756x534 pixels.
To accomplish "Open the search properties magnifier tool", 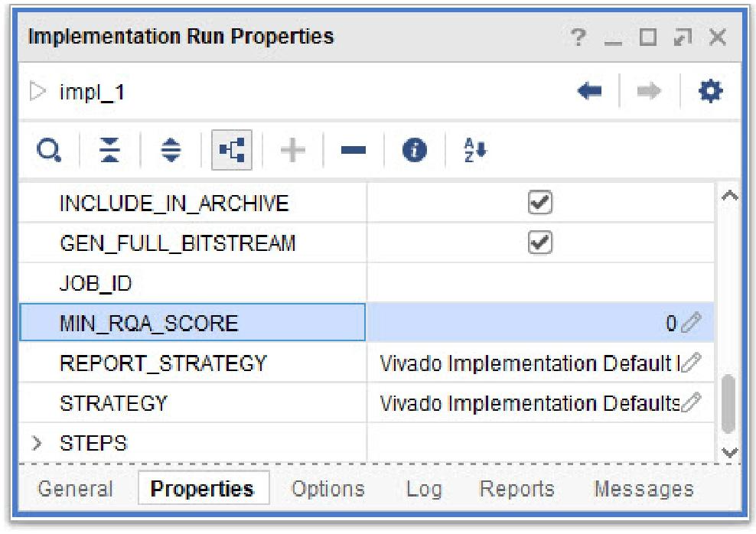I will [49, 151].
